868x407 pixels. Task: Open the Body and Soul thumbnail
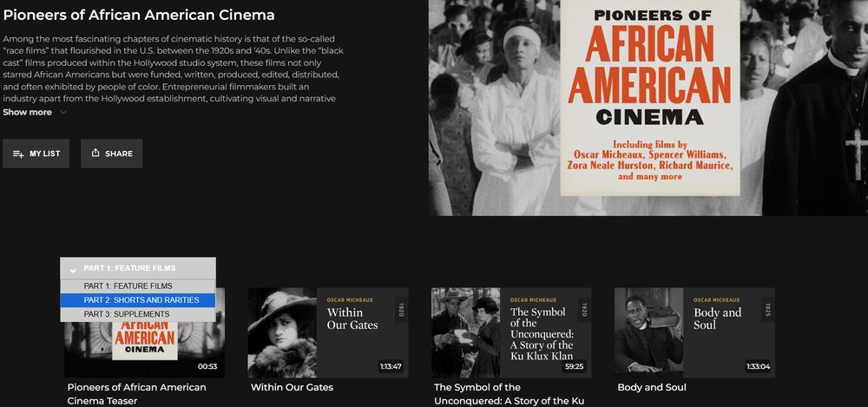click(x=694, y=332)
